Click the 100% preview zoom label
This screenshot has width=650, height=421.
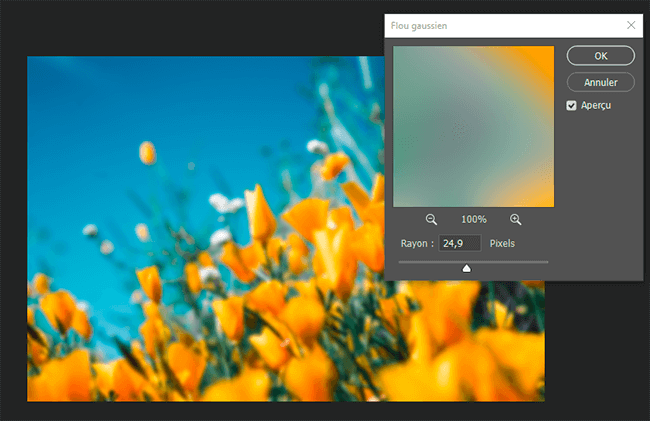(473, 219)
